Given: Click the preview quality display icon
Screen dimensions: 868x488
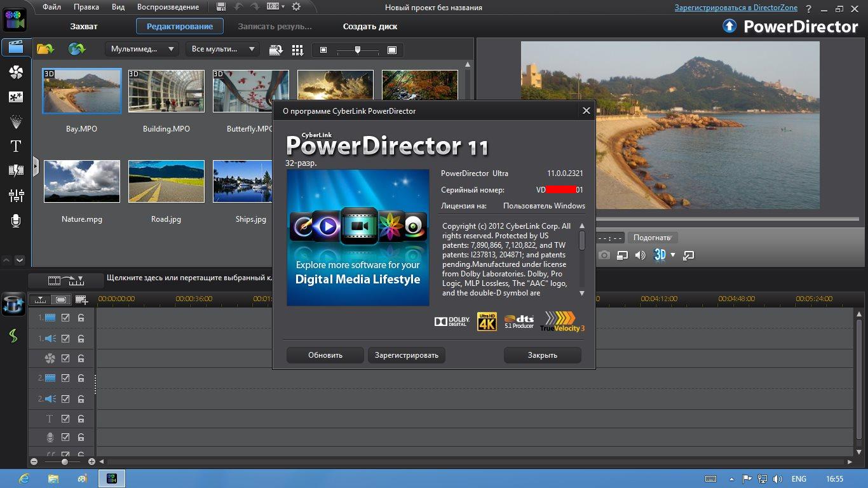Looking at the screenshot, I should [623, 255].
